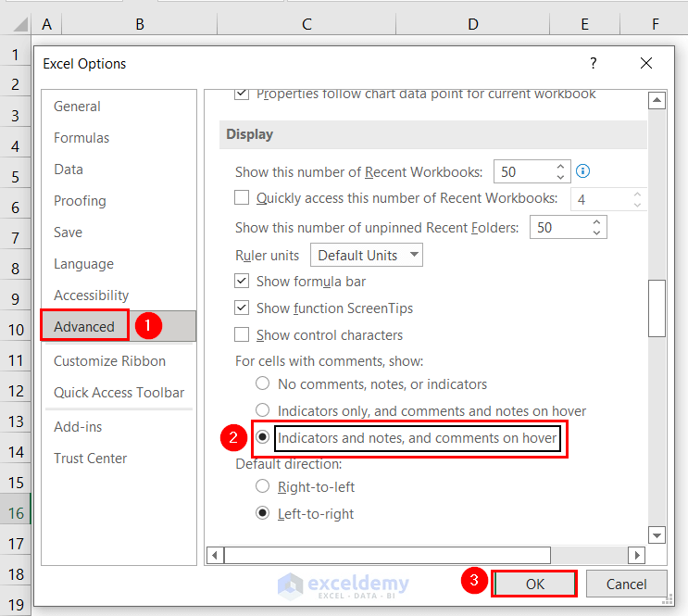Close the Excel Options dialog
Screen dimensions: 688x616
(646, 63)
